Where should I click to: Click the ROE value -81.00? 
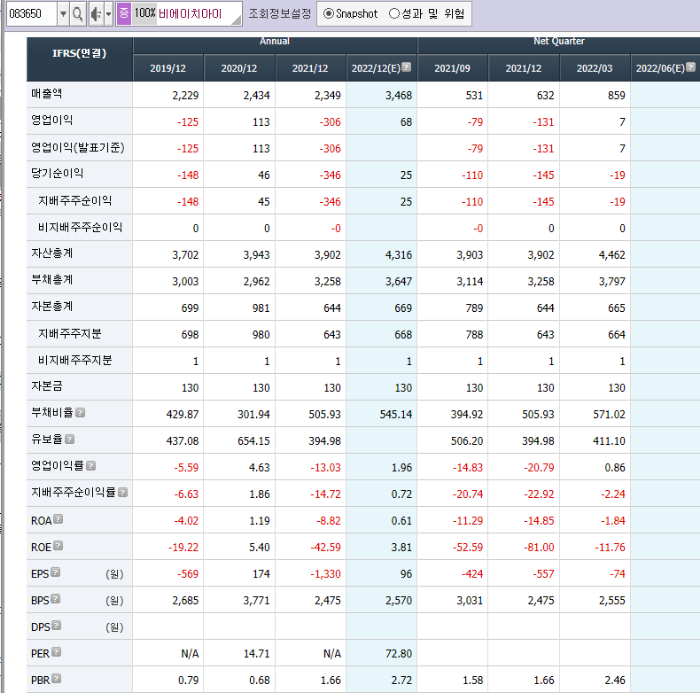[x=539, y=547]
